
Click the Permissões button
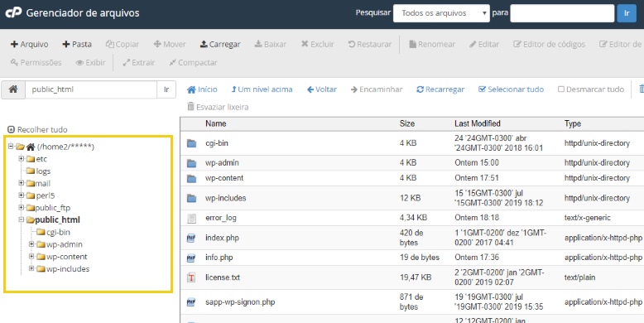(x=36, y=62)
